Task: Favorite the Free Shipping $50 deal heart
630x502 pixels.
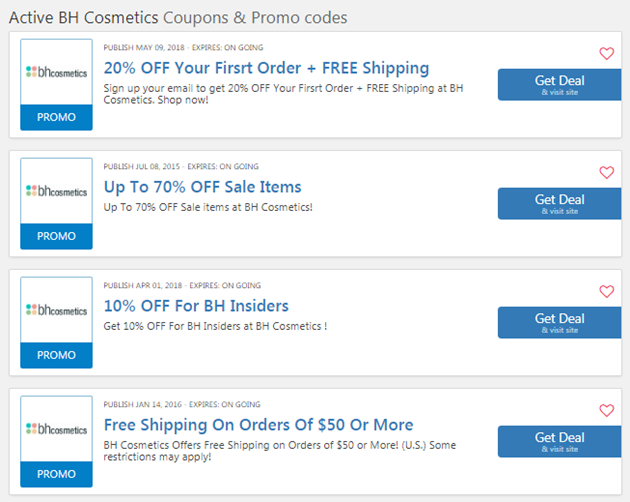Action: (607, 410)
